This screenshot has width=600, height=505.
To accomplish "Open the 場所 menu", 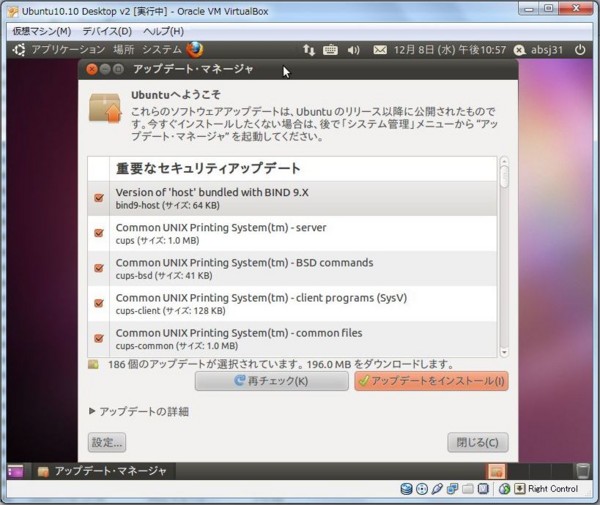I will [124, 50].
